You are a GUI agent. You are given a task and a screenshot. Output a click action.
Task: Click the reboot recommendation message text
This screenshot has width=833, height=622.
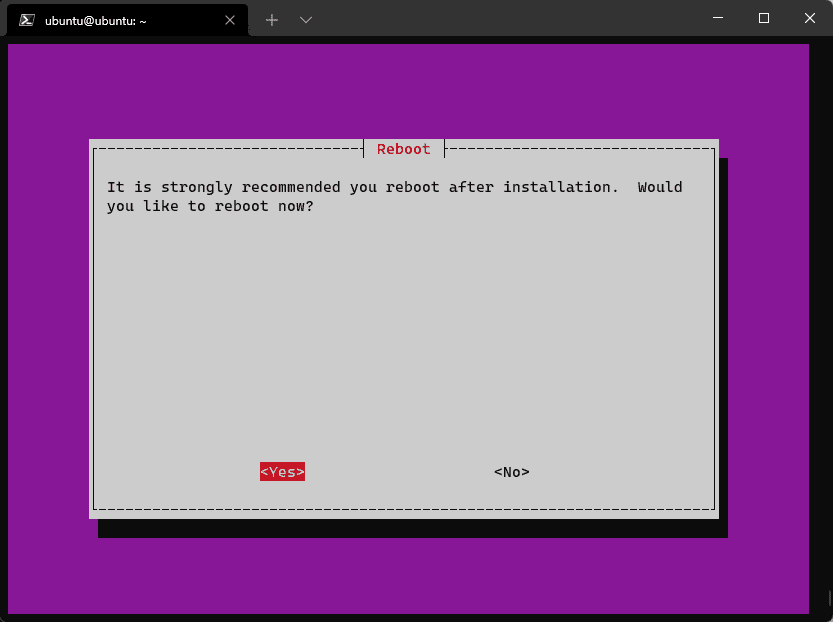[395, 197]
